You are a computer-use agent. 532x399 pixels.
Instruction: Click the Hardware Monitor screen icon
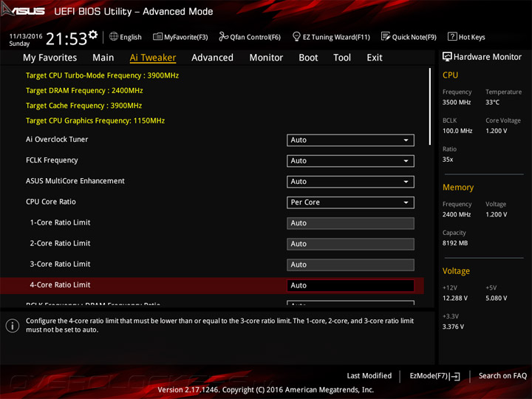(x=447, y=57)
